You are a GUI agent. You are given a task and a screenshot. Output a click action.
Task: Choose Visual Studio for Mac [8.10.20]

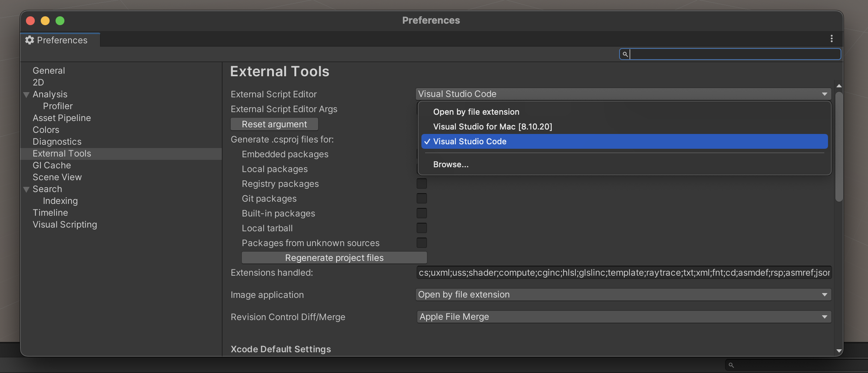(x=624, y=127)
